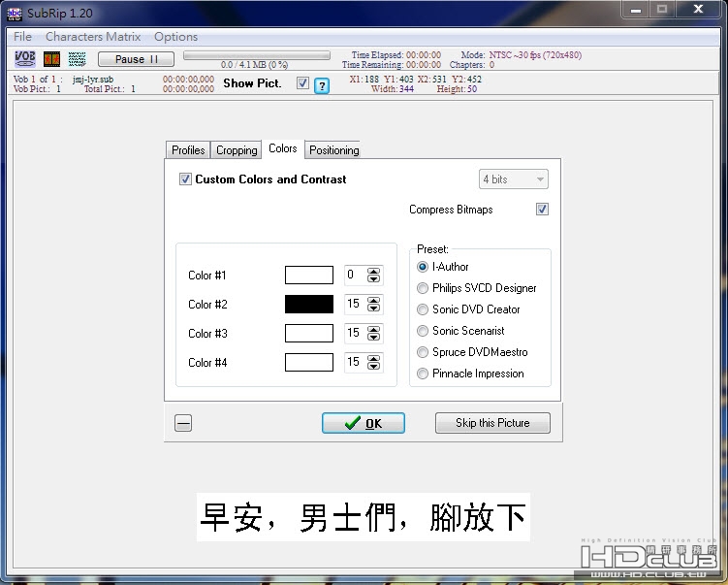This screenshot has width=728, height=585.
Task: Toggle the Compress Bitmaps checkbox
Action: click(542, 210)
